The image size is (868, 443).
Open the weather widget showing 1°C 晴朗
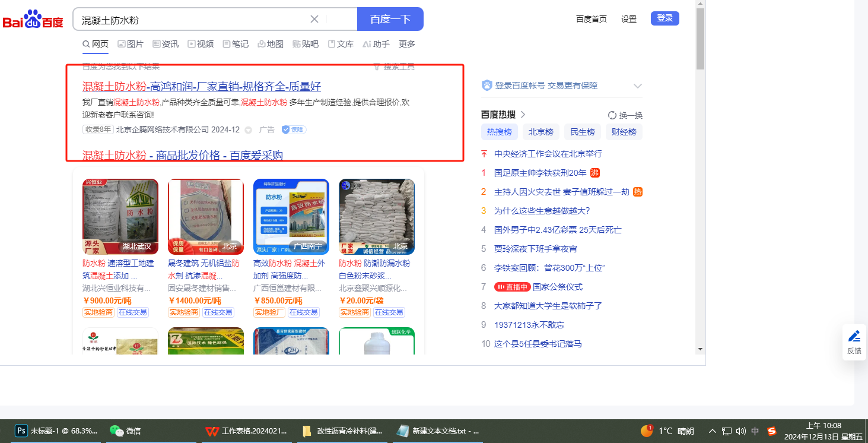tap(667, 431)
